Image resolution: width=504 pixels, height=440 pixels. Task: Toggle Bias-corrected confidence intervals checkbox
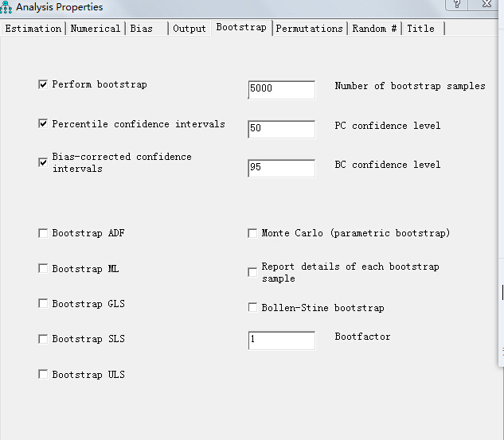(x=43, y=163)
